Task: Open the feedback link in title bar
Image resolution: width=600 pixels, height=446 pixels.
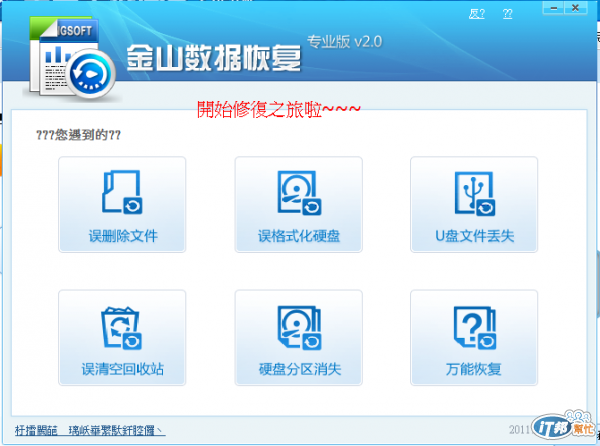Action: (x=477, y=14)
